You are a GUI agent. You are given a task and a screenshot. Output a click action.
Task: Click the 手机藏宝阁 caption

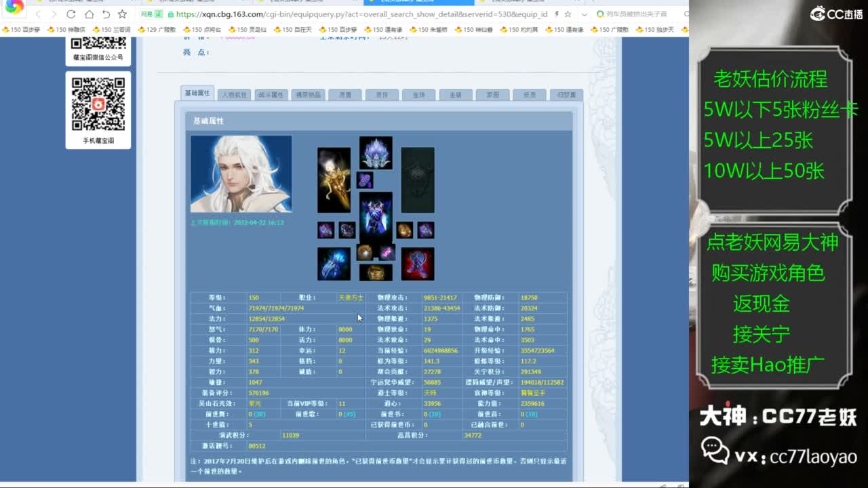click(98, 141)
